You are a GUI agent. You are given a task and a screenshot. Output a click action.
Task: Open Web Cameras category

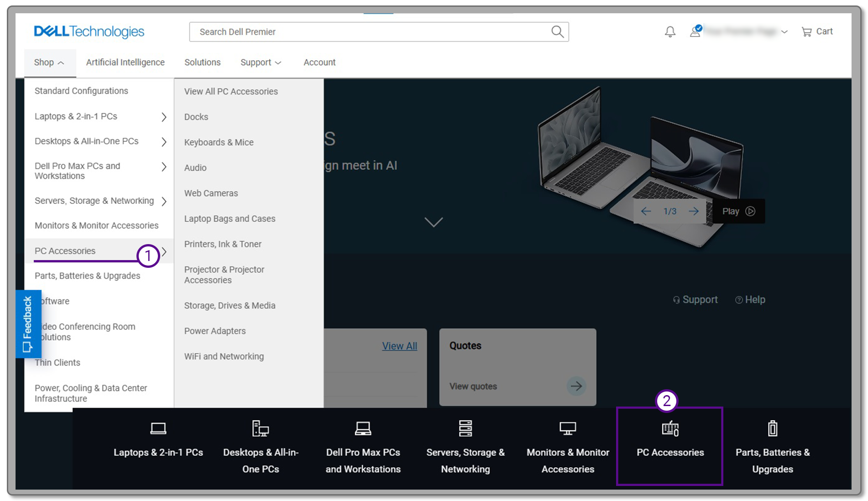[211, 193]
